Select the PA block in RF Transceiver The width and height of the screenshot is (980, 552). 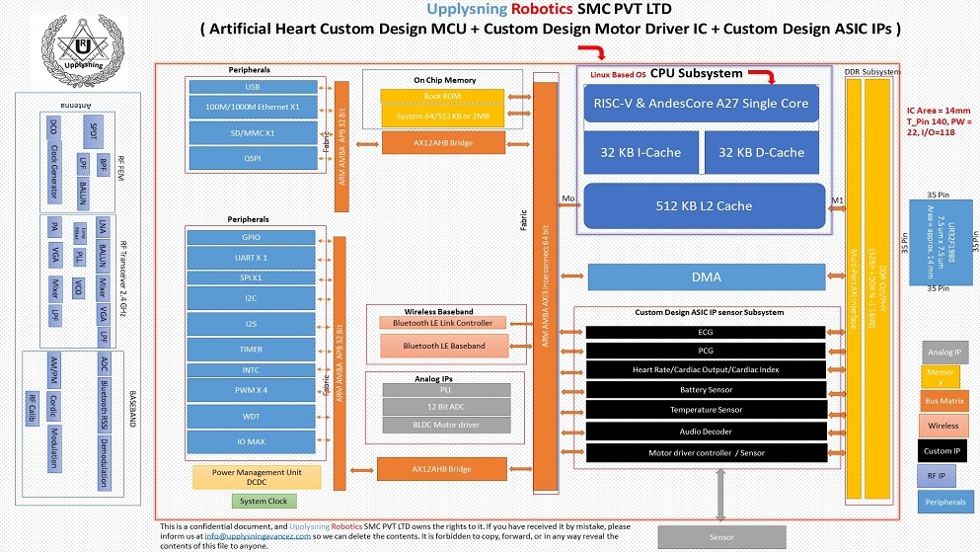pyautogui.click(x=55, y=227)
